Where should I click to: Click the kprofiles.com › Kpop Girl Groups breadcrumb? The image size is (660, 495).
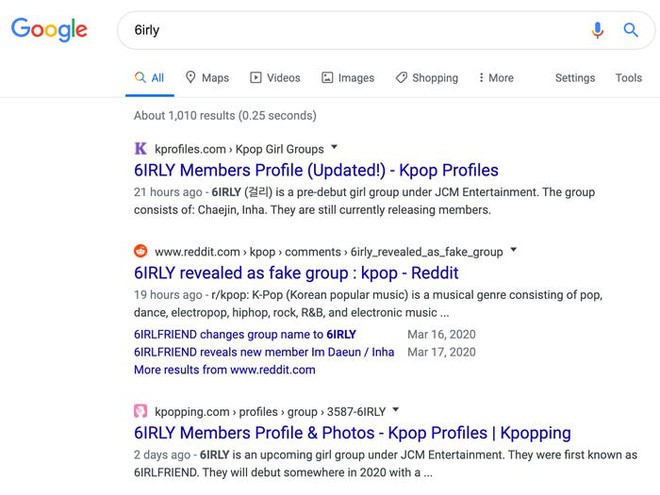point(239,149)
